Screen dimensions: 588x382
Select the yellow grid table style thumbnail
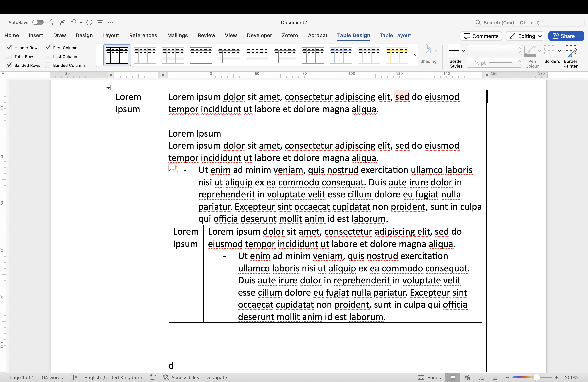[397, 55]
